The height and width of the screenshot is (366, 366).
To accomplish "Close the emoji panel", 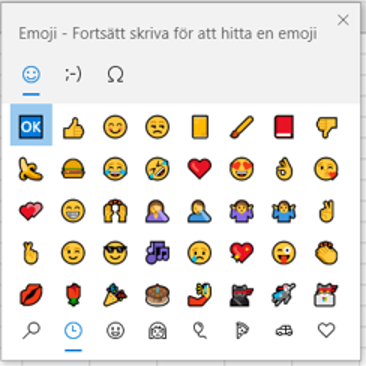I will pyautogui.click(x=343, y=20).
